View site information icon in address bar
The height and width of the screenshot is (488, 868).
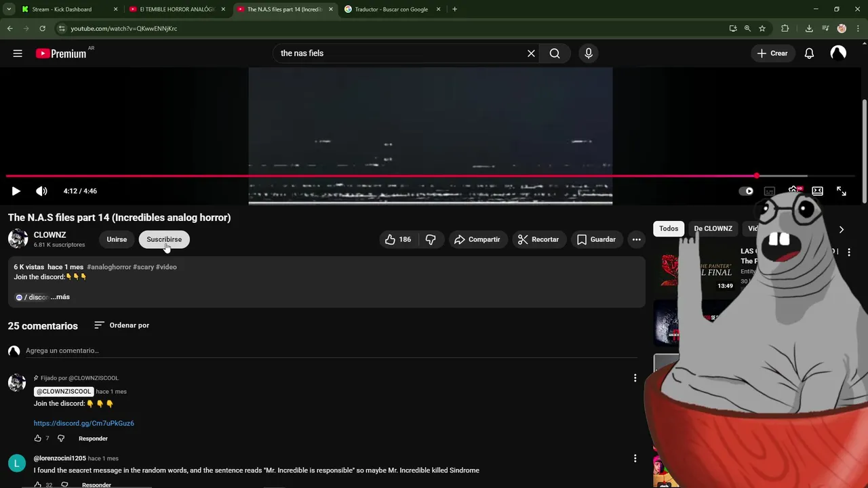coord(62,28)
